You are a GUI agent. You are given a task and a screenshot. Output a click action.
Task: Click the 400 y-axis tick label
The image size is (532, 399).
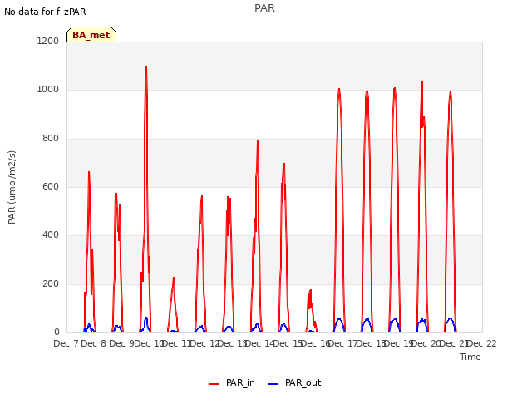[51, 235]
